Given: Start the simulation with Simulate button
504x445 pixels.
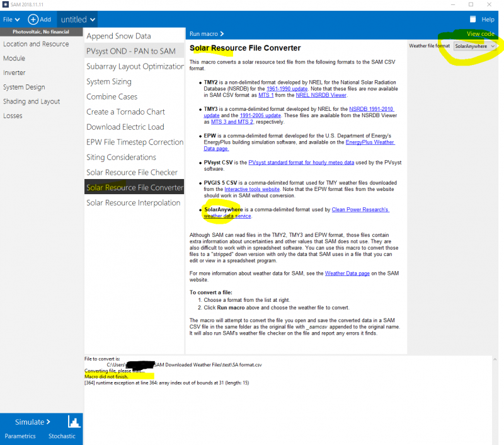Looking at the screenshot, I should tap(33, 422).
